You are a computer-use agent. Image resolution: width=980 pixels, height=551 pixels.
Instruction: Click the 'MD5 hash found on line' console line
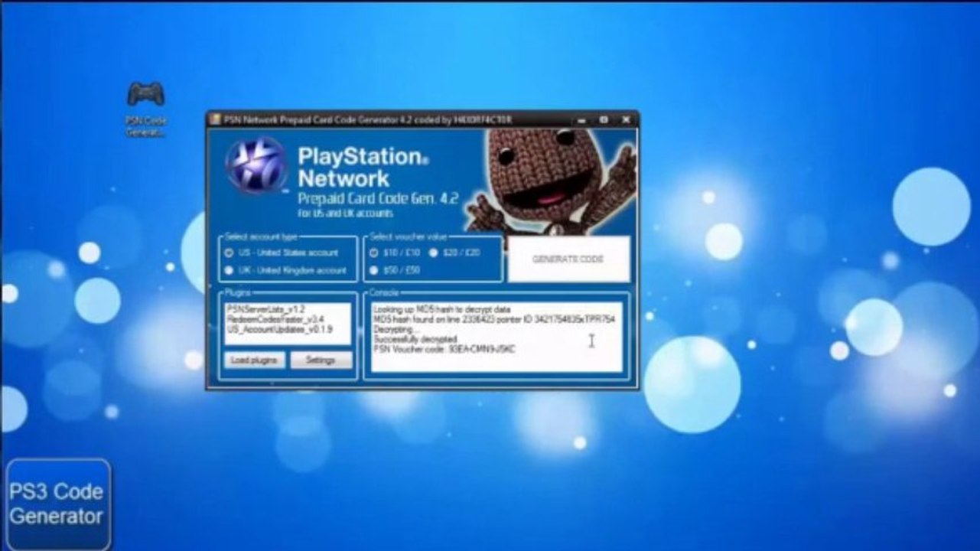[x=493, y=318]
